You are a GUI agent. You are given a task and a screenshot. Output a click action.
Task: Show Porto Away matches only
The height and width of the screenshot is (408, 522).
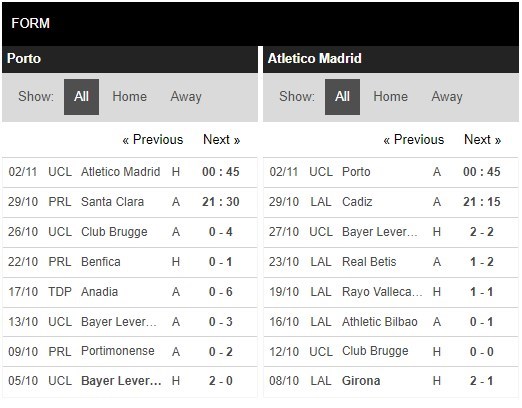point(186,97)
